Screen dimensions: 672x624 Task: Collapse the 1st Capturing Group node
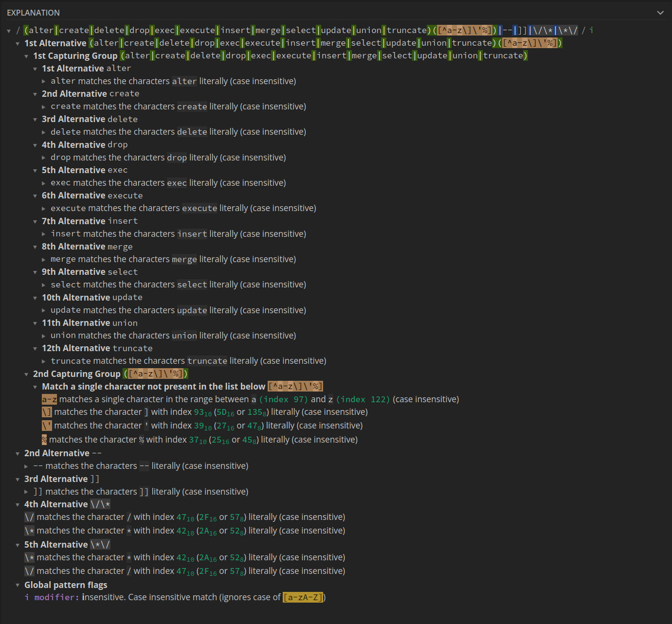(26, 56)
